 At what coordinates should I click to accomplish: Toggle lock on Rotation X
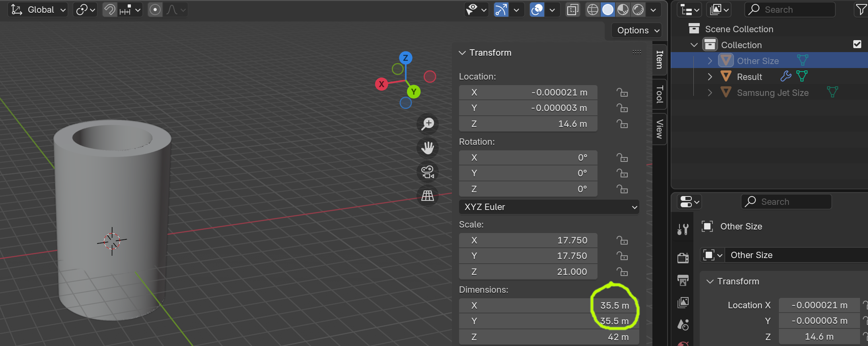[x=622, y=157]
